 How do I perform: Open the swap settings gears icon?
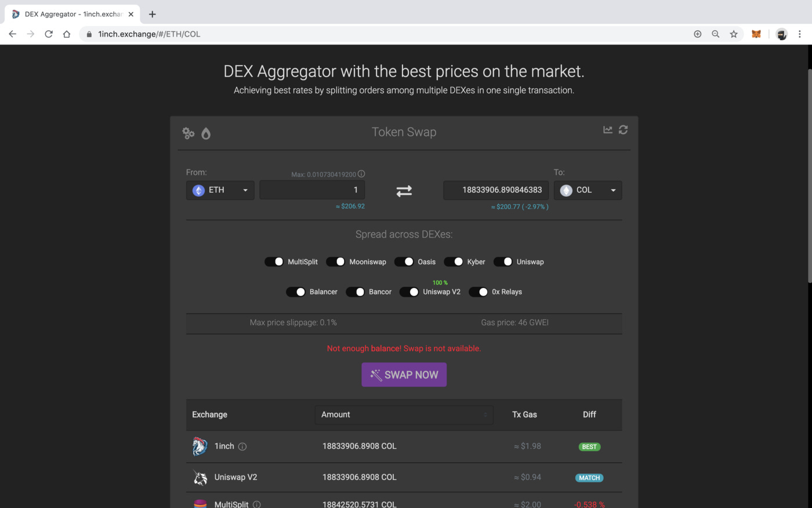(188, 133)
